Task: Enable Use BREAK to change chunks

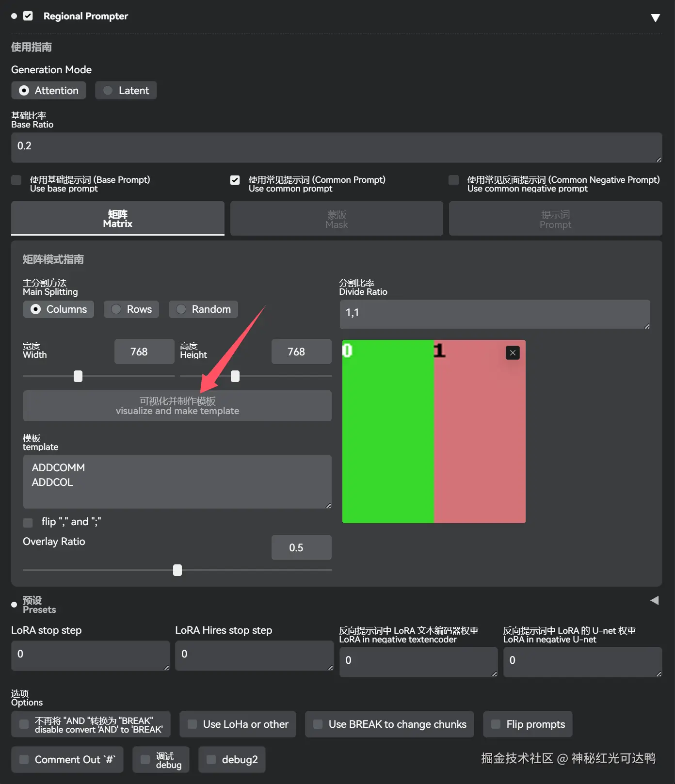Action: 318,724
